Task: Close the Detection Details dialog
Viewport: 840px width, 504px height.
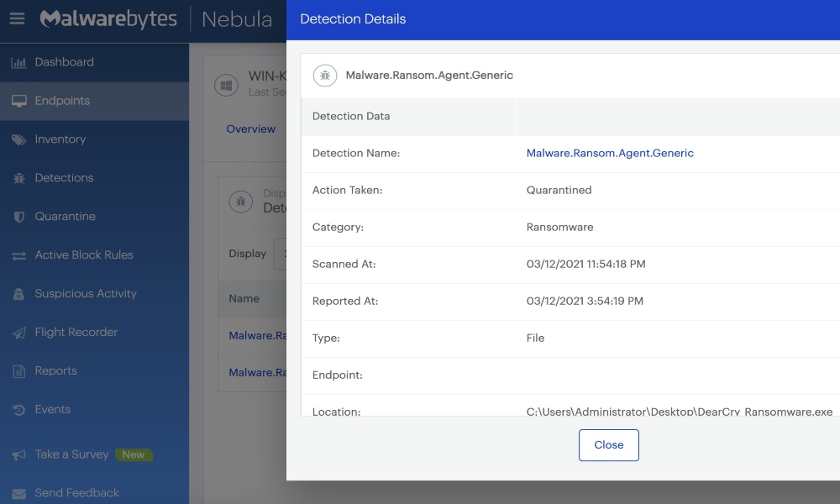Action: (608, 445)
